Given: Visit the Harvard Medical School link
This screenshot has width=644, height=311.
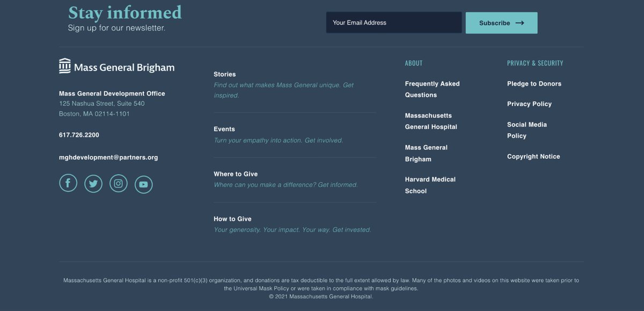Looking at the screenshot, I should click(430, 185).
